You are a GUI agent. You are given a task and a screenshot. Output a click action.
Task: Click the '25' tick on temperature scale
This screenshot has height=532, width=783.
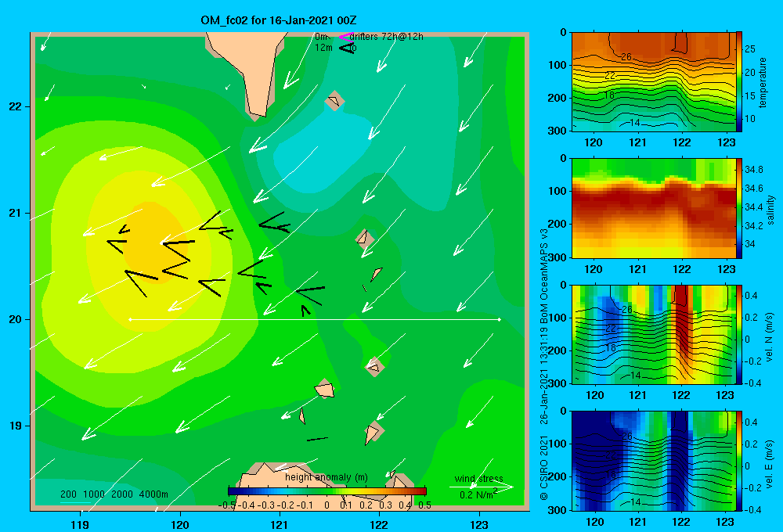point(750,49)
